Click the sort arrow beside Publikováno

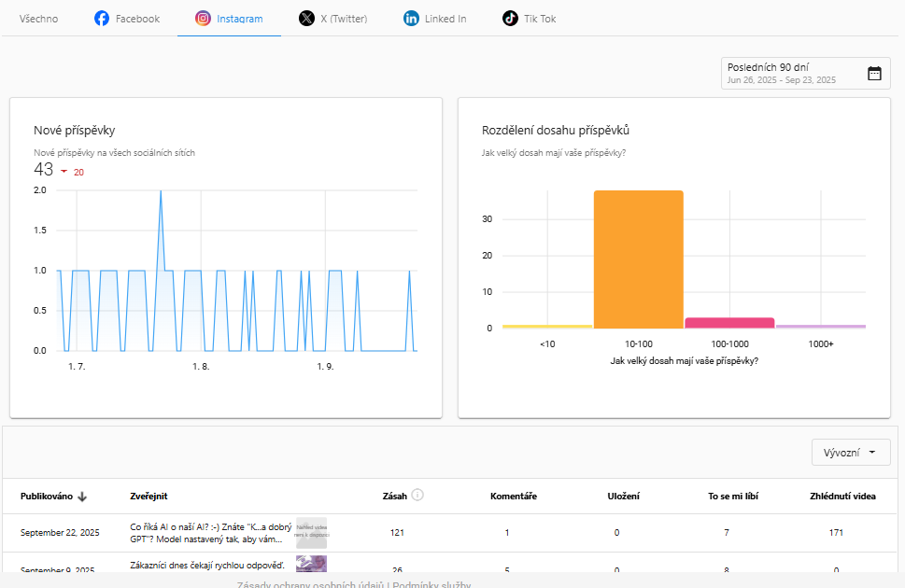coord(82,497)
